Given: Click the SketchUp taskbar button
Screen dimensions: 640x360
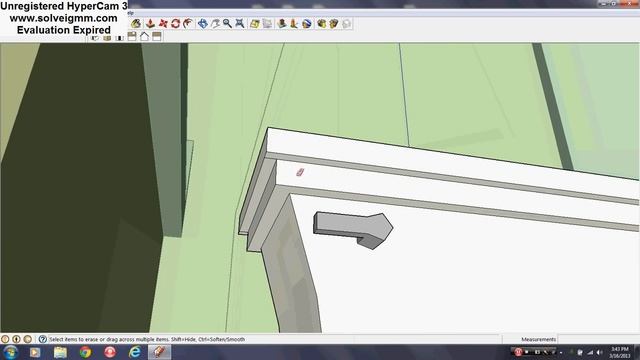Looking at the screenshot, I should (160, 352).
